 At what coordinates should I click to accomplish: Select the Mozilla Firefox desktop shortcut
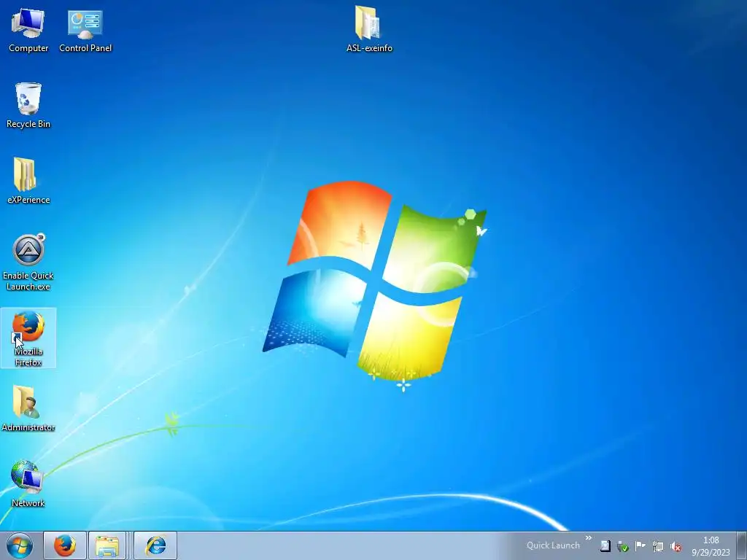pos(28,338)
